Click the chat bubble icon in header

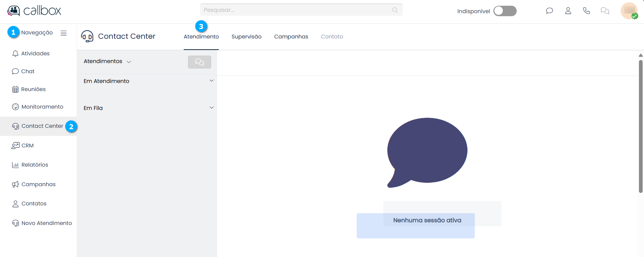549,11
